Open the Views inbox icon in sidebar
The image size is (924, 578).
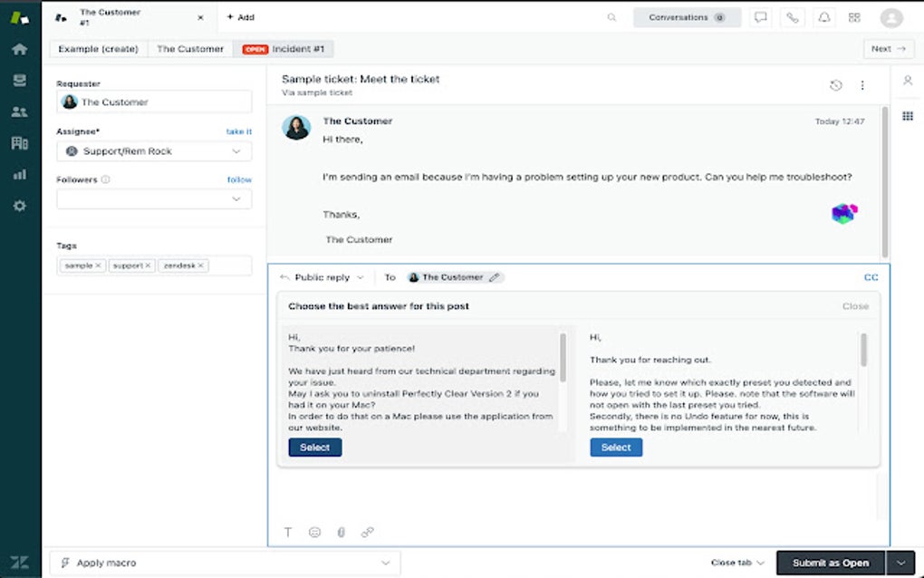pos(19,80)
